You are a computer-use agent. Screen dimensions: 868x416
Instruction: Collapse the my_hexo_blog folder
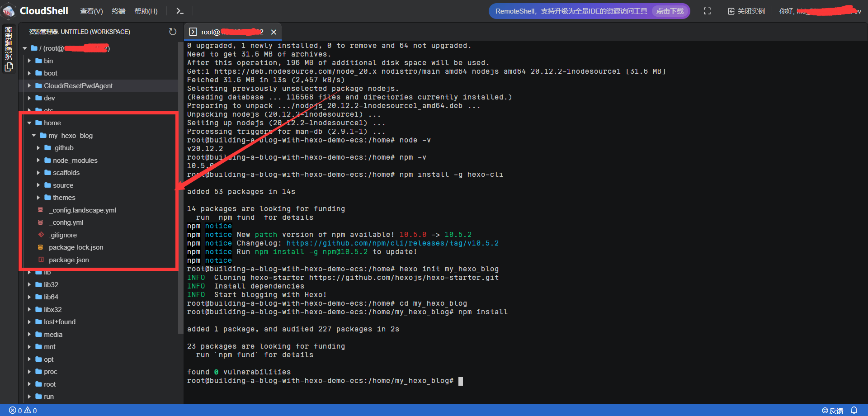click(34, 136)
